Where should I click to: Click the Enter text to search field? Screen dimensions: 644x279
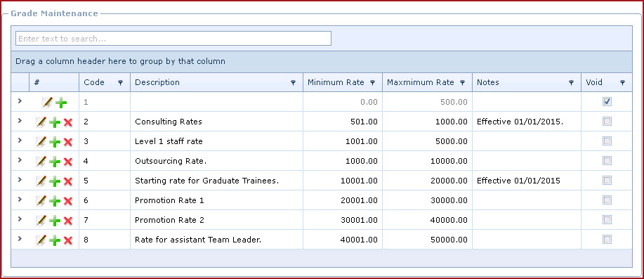(173, 39)
